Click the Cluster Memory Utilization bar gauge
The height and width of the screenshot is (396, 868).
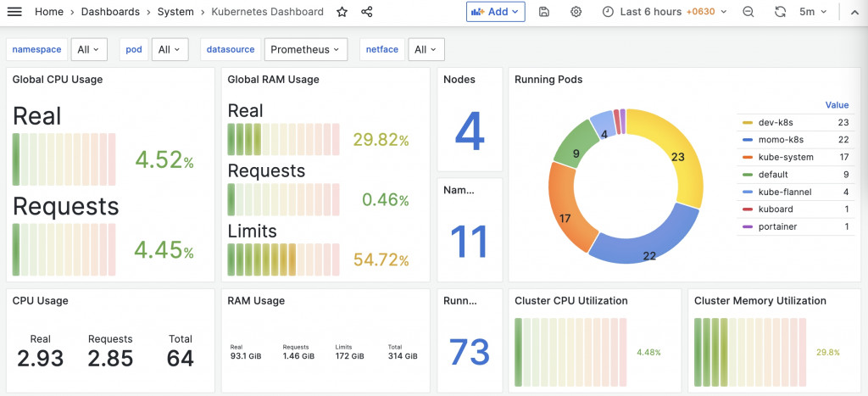[x=750, y=352]
